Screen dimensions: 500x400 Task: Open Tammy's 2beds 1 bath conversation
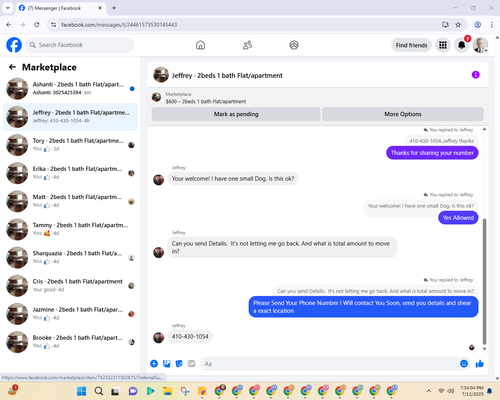(70, 229)
